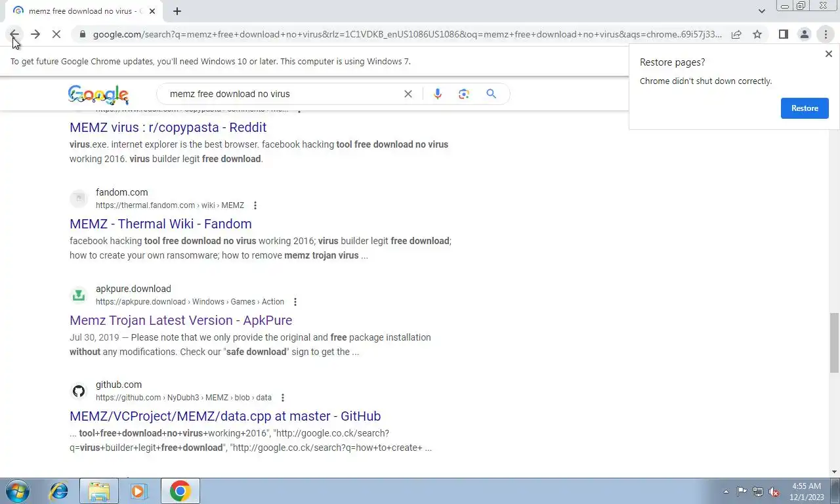Screen dimensions: 840x504
Task: Show hidden system tray icons
Action: (726, 492)
